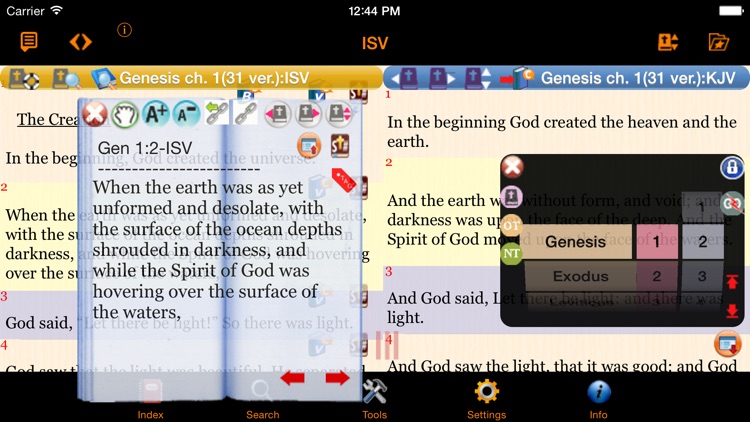Open the Tools tab

coord(375,398)
